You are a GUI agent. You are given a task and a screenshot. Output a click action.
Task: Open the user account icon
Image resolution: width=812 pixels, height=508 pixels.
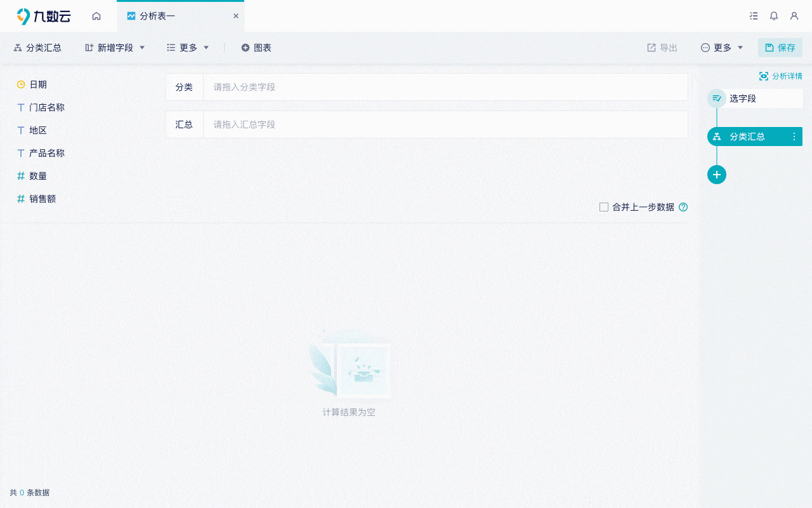(x=794, y=16)
